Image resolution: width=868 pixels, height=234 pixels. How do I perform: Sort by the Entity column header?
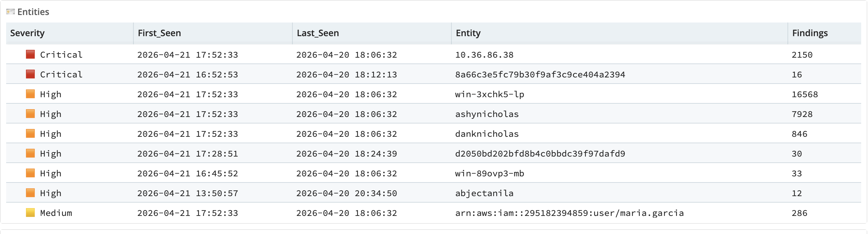pyautogui.click(x=468, y=33)
